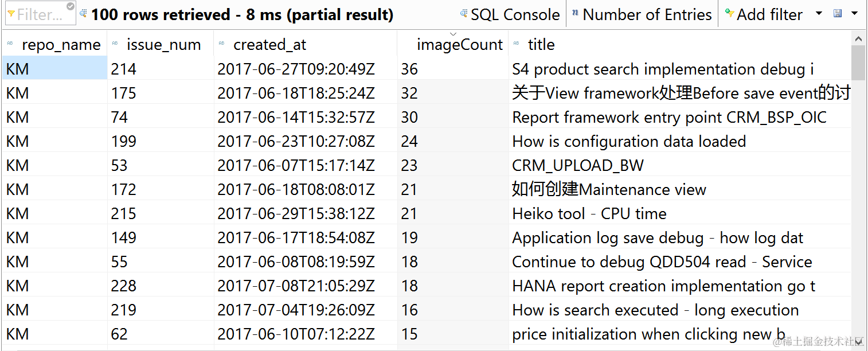
Task: Click the type icon beside repo_name header
Action: coord(10,44)
